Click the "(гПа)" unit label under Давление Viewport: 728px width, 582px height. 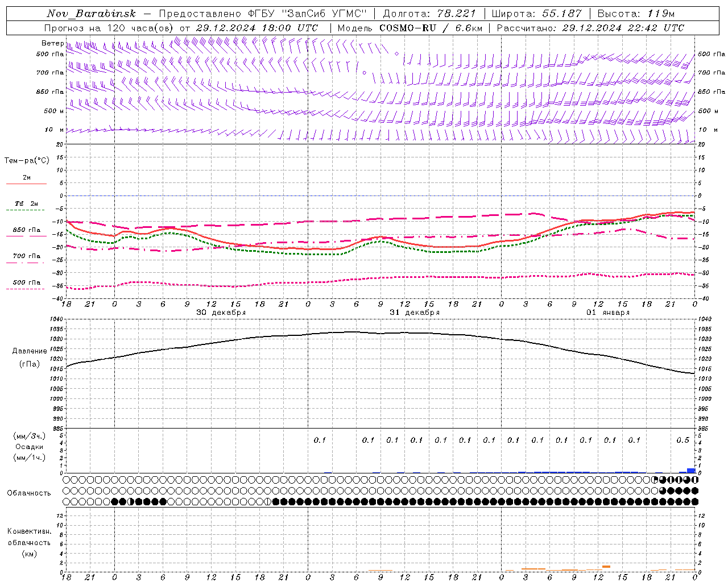pos(29,364)
